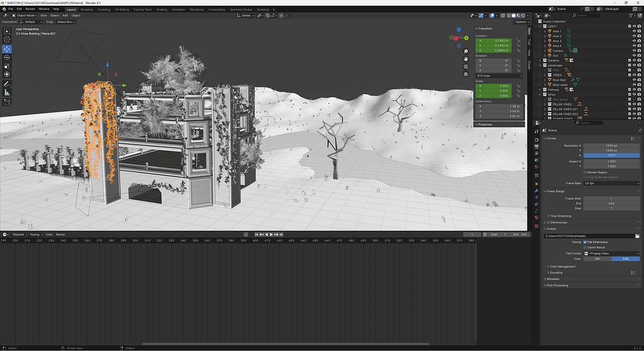Select the Move tool in the toolbar
This screenshot has height=351, width=644.
tap(7, 49)
